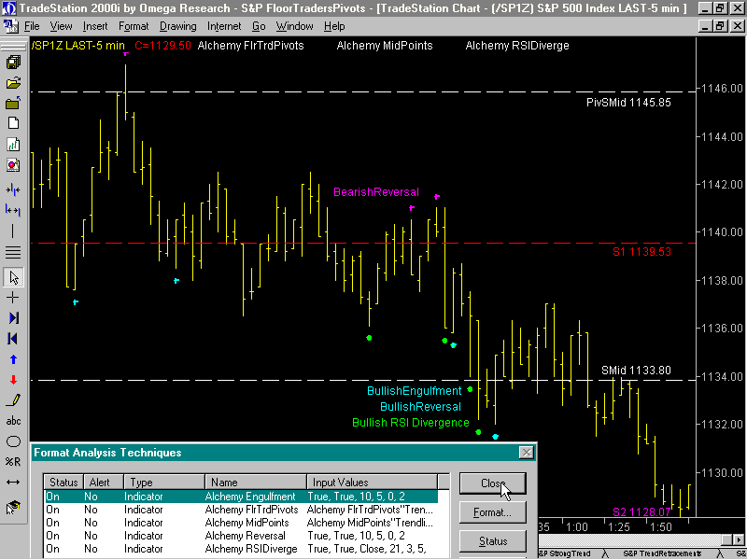Click the Name column header
The image size is (747, 560).
[x=255, y=482]
